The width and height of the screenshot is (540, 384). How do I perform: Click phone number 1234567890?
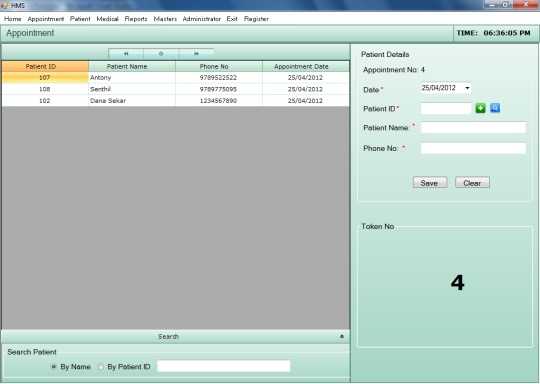click(x=219, y=101)
